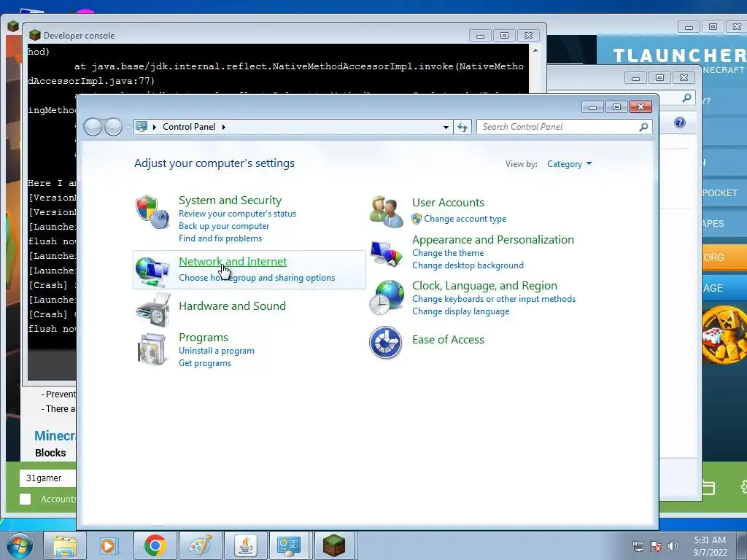Open Appearance and Personalization monitor icon

(386, 253)
